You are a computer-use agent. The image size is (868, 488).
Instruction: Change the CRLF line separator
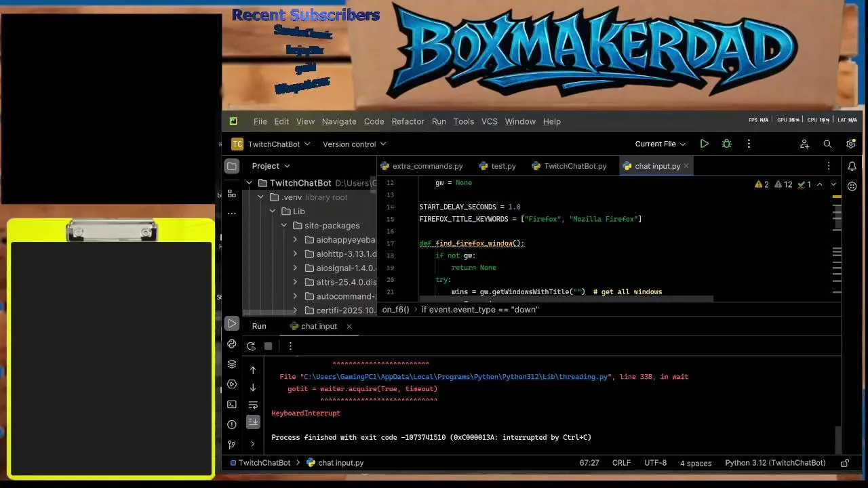pos(621,463)
